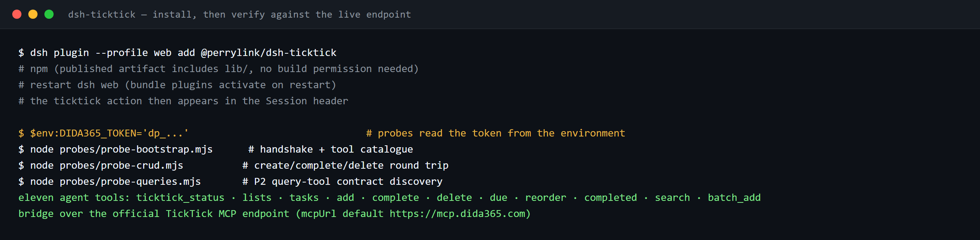The height and width of the screenshot is (240, 980).
Task: Click the P2 query-tool contract discovery comment
Action: [x=342, y=181]
